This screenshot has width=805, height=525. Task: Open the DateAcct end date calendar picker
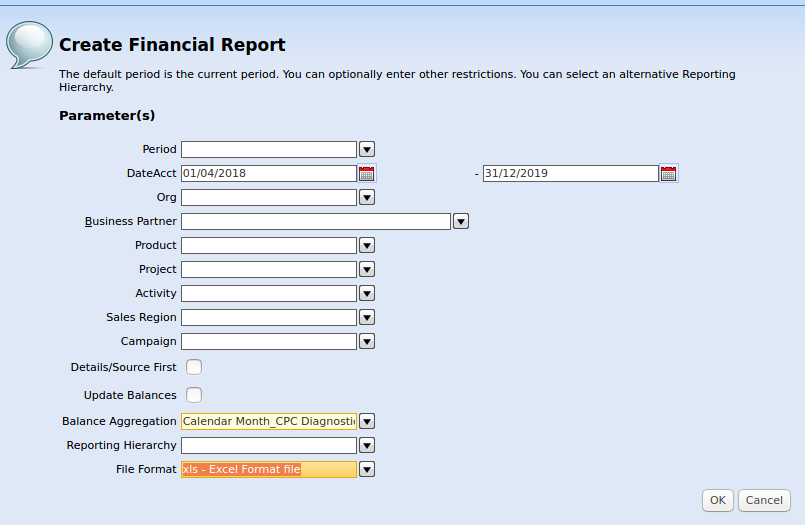click(x=668, y=173)
